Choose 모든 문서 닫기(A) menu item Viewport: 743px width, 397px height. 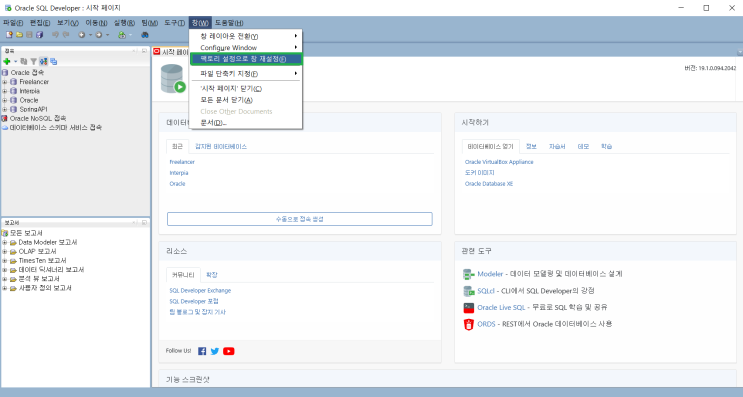(x=245, y=100)
